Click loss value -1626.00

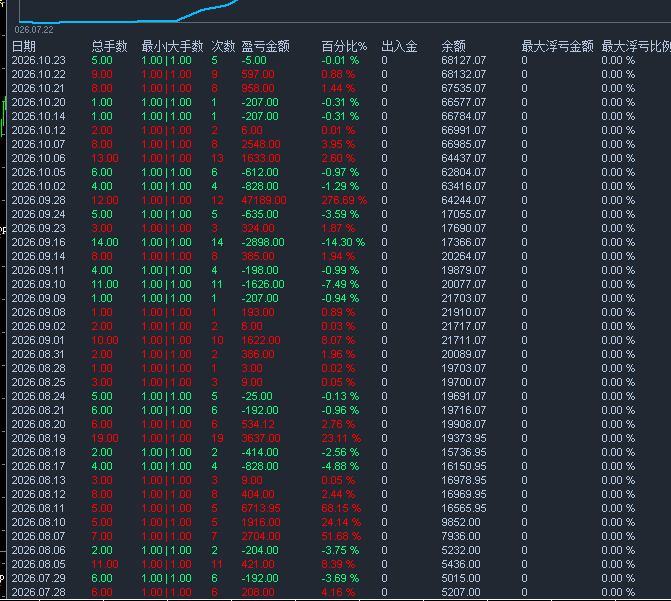point(263,284)
